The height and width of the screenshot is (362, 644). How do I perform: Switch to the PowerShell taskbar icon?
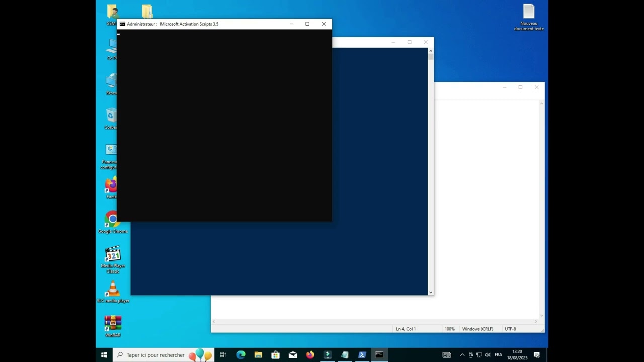coord(362,355)
